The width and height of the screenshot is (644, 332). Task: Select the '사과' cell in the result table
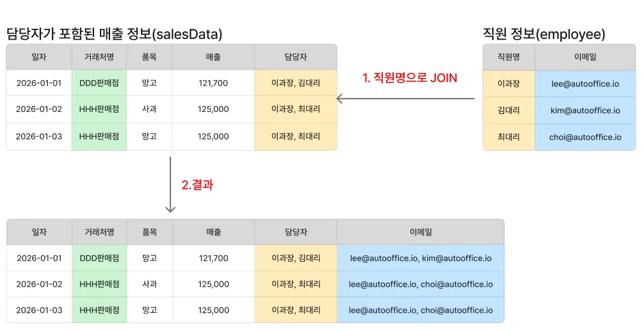coord(149,284)
